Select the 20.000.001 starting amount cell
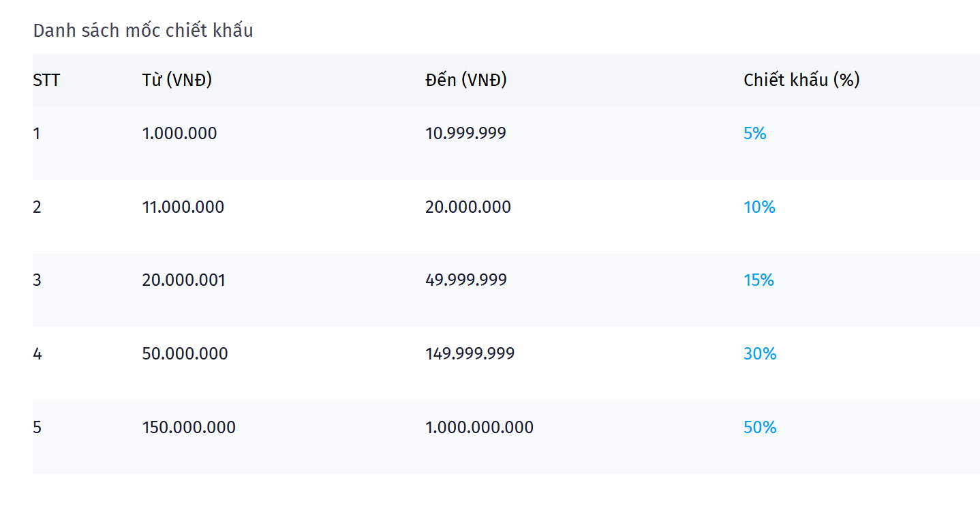Viewport: 980px width, 515px height. click(183, 280)
